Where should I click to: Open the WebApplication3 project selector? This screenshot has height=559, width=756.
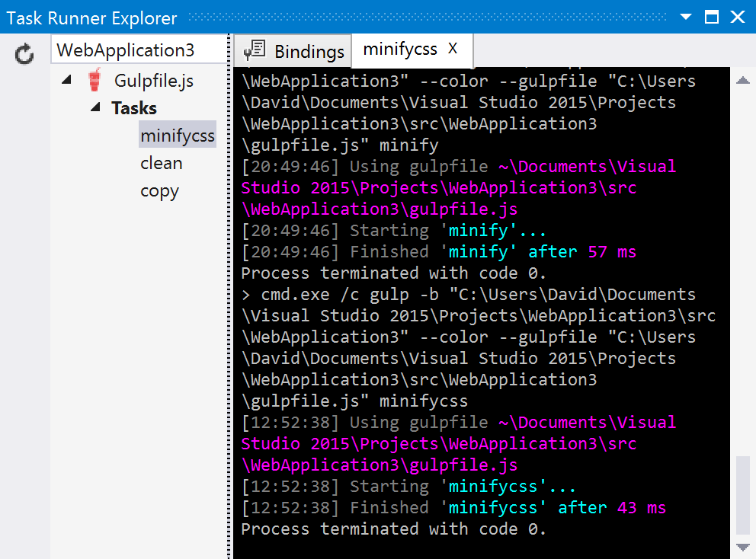click(x=139, y=50)
